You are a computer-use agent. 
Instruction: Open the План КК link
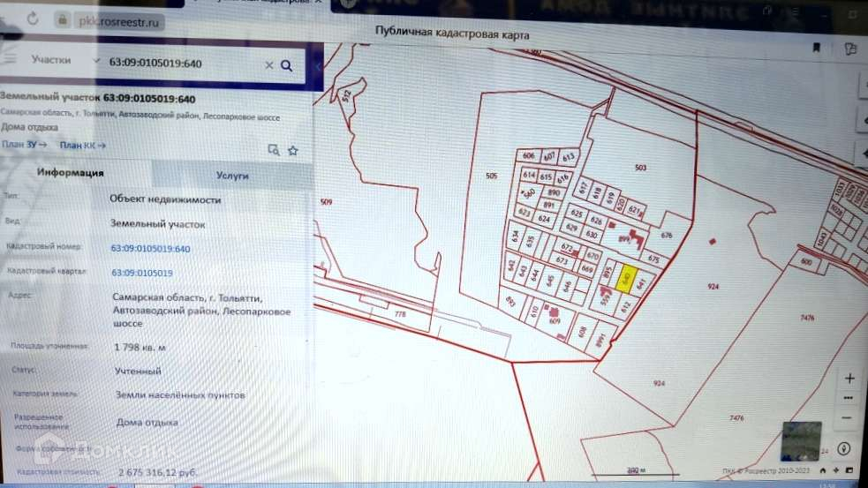point(82,145)
